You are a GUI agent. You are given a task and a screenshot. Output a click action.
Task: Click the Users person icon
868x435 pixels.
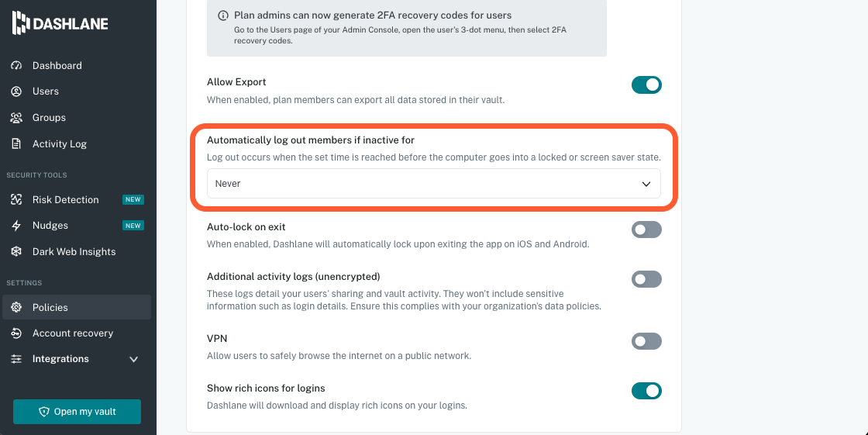[16, 91]
